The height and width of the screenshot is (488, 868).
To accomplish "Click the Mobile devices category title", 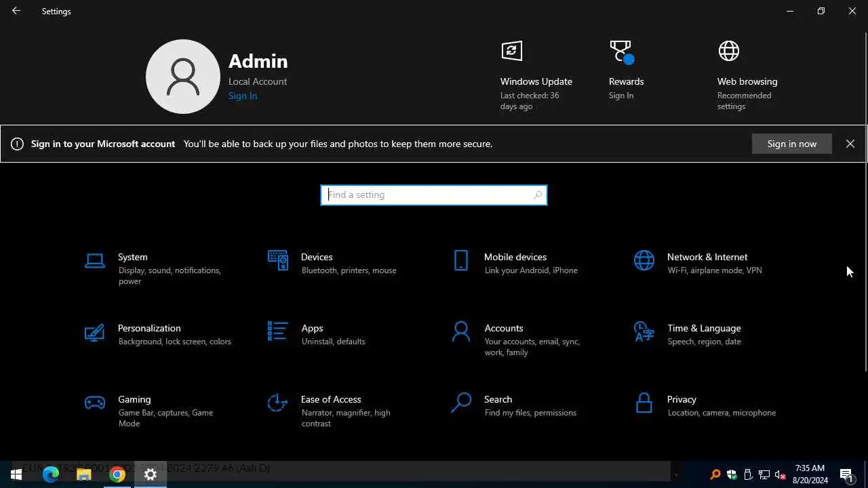I will 515,257.
